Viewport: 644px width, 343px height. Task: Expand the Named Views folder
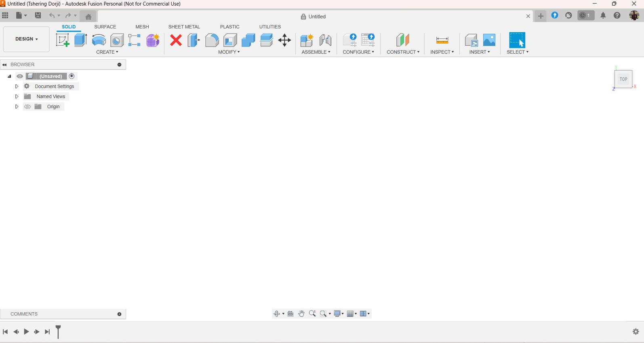click(x=17, y=97)
